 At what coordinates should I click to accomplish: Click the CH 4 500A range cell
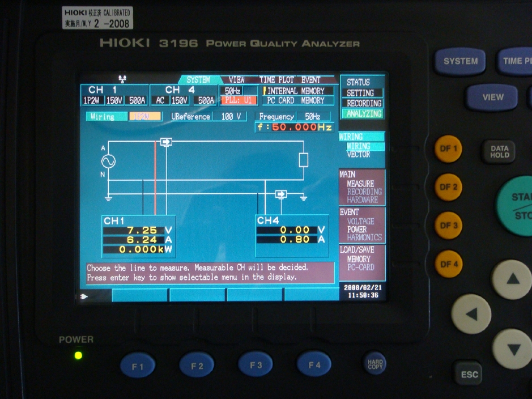pyautogui.click(x=206, y=100)
